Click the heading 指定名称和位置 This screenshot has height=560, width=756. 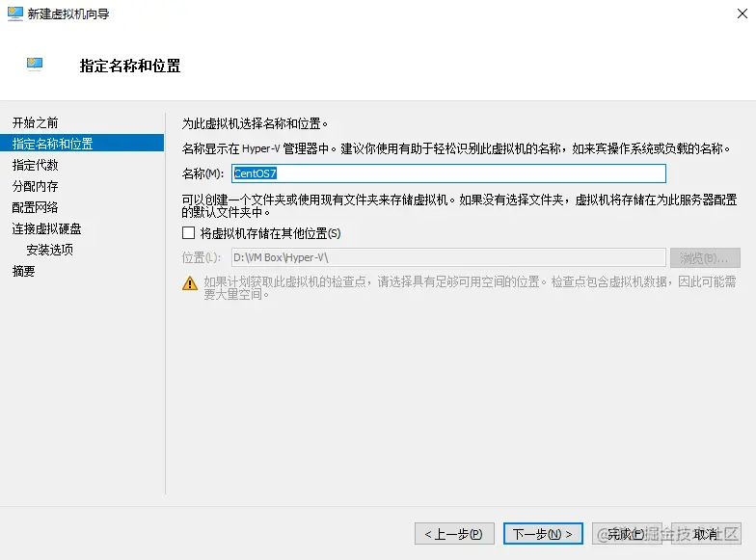pyautogui.click(x=129, y=66)
